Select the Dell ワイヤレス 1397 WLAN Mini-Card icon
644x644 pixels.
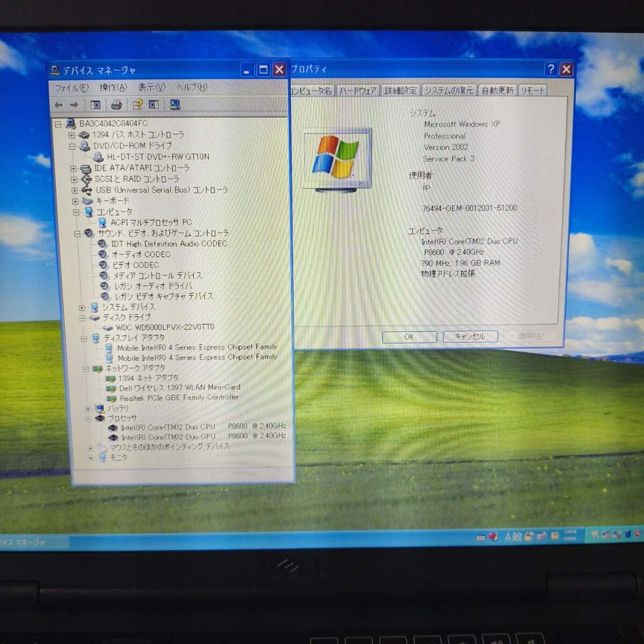111,388
